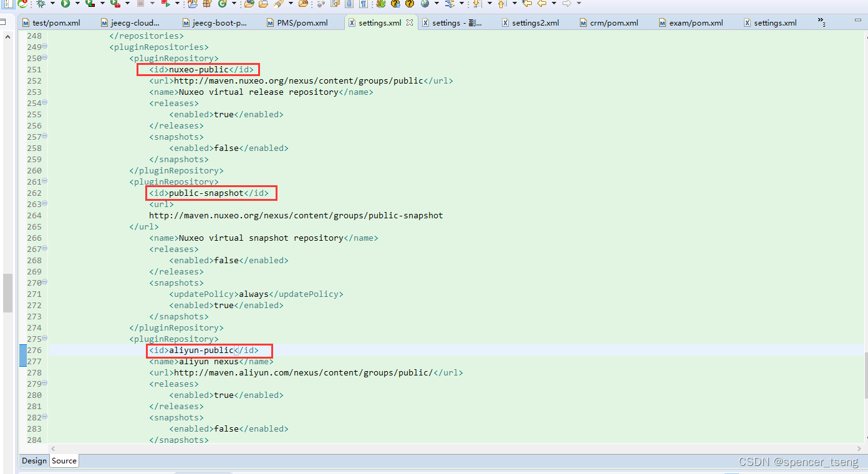The width and height of the screenshot is (868, 474).
Task: Click the 'aliyun nexus' name text
Action: tap(209, 361)
